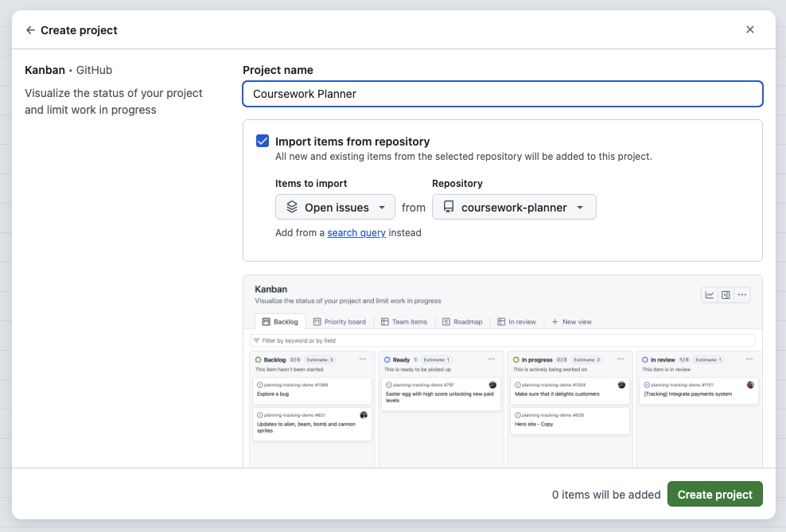
Task: Open the Ready column options menu
Action: coord(492,359)
